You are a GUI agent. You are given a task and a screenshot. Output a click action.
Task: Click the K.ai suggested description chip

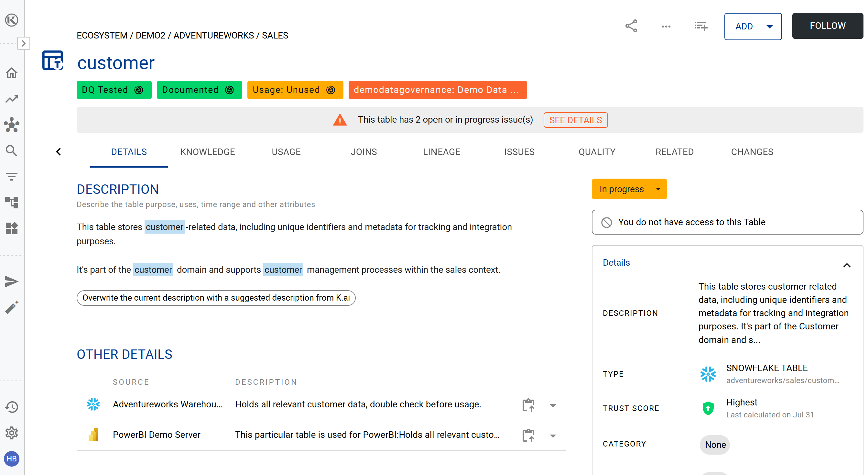click(216, 298)
